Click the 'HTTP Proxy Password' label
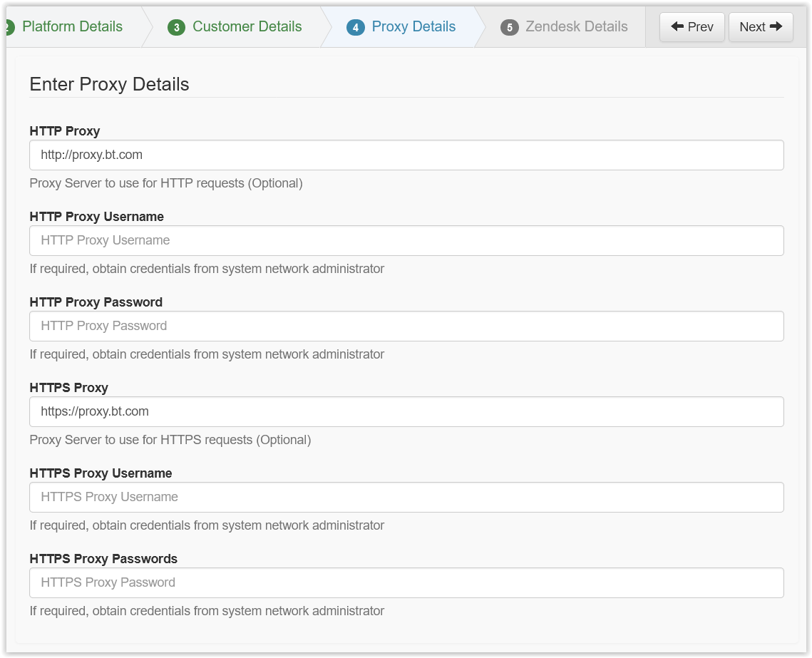This screenshot has height=658, width=812. click(96, 302)
